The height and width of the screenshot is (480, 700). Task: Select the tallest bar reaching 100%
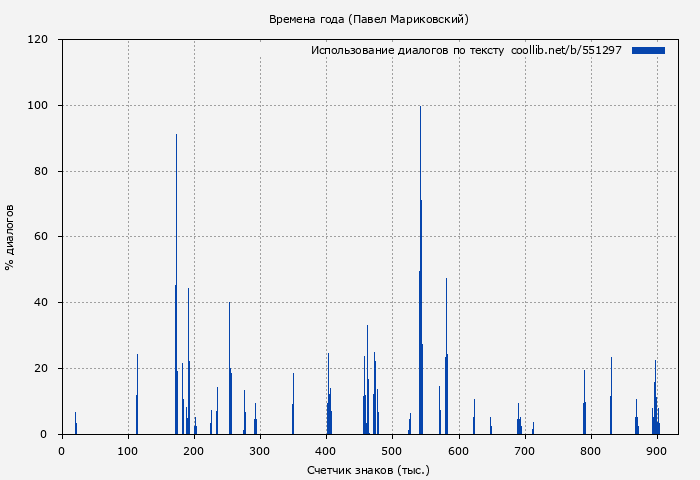420,270
